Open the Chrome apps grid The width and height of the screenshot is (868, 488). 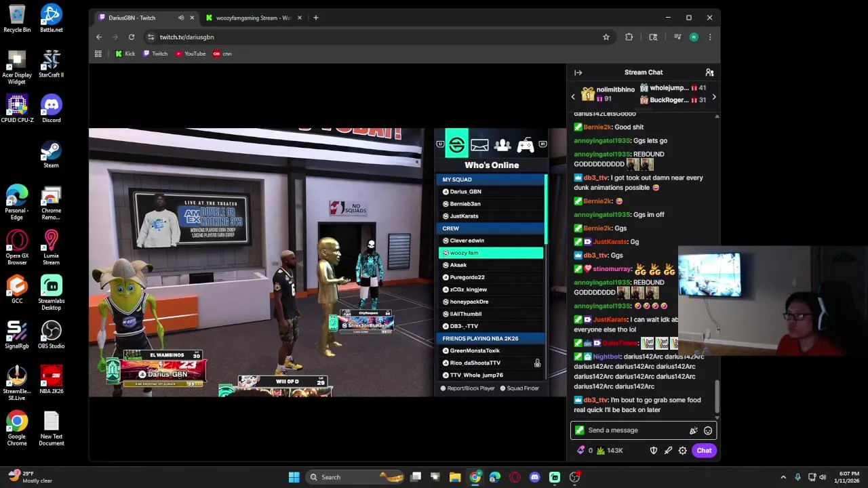(x=98, y=54)
